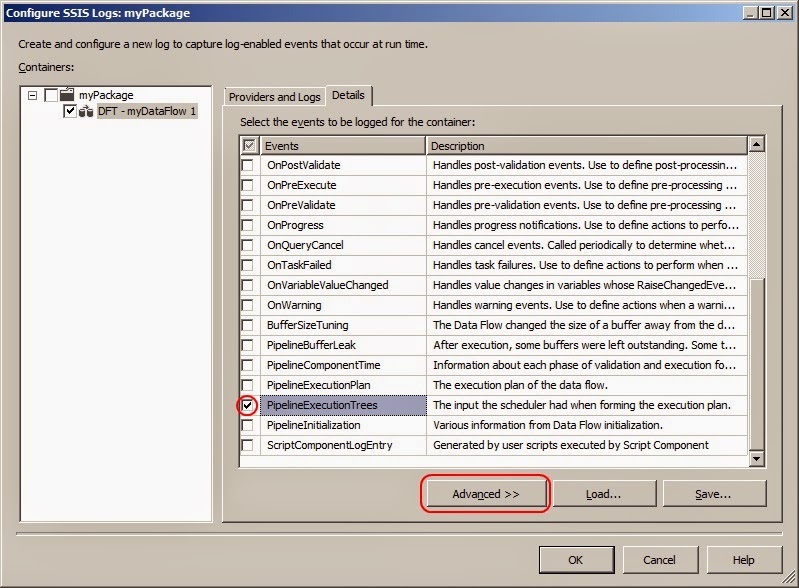Open the Load... dialog button
This screenshot has width=799, height=588.
(604, 494)
